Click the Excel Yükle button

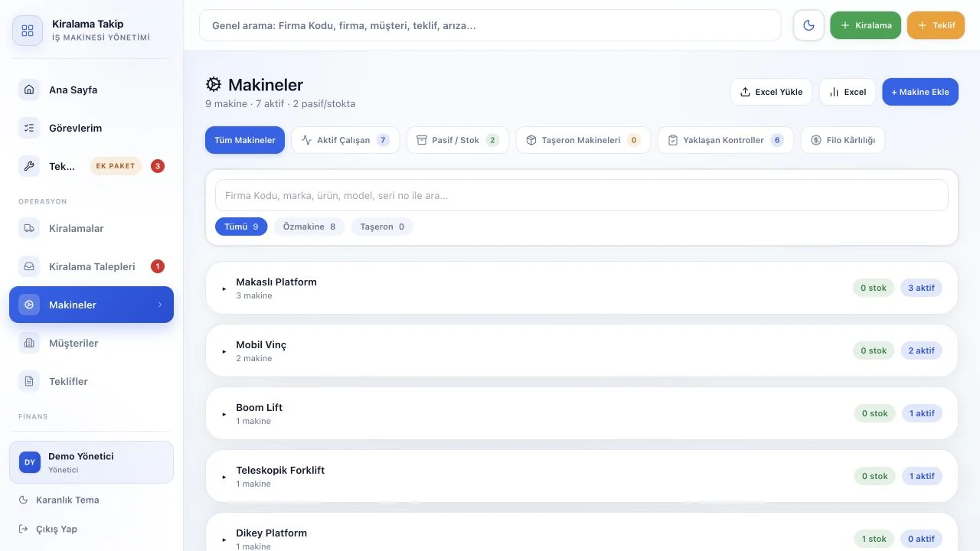pos(771,92)
